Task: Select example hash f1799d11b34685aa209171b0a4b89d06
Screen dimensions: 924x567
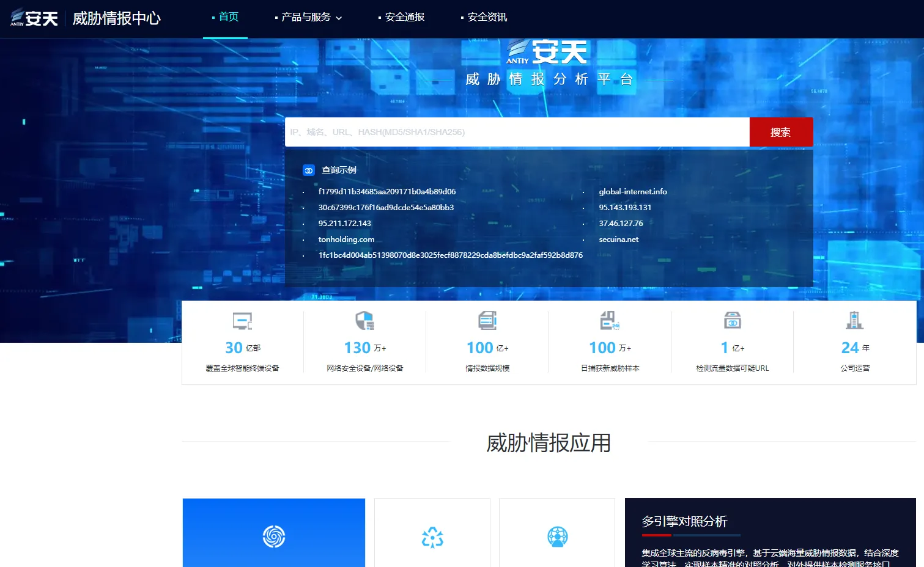Action: pyautogui.click(x=387, y=192)
